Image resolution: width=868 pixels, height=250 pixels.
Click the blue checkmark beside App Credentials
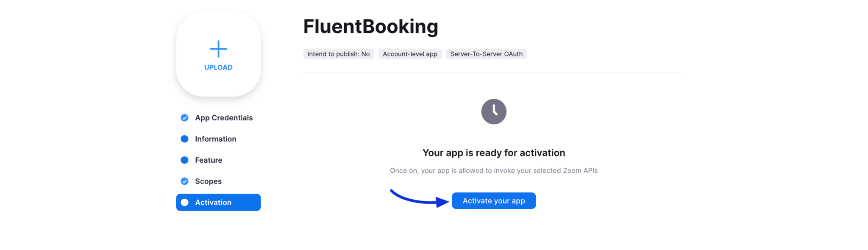184,118
